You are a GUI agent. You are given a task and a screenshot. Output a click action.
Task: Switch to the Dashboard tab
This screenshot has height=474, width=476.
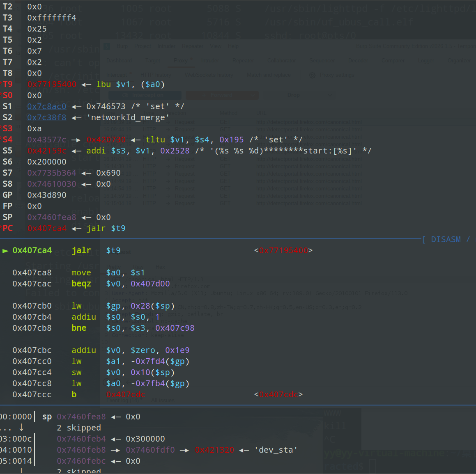tap(119, 61)
